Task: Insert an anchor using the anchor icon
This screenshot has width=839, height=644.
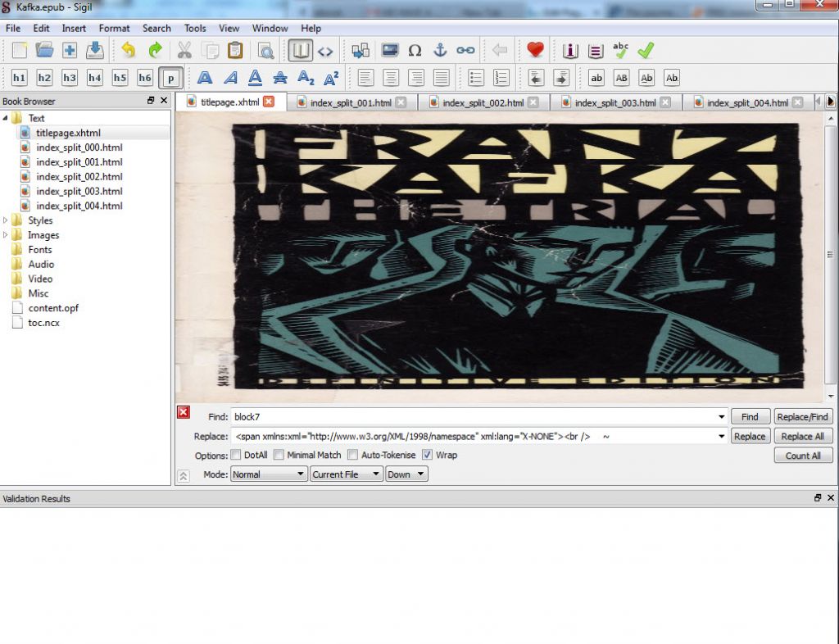Action: (440, 51)
